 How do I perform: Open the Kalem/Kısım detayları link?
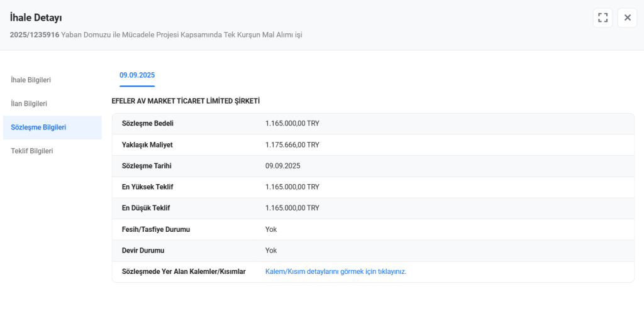pyautogui.click(x=336, y=271)
